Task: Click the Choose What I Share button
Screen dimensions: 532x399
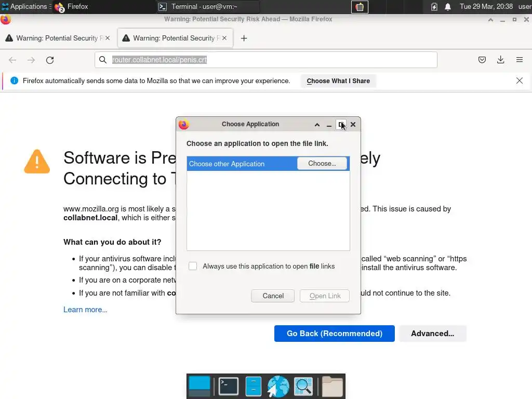Action: coord(338,81)
